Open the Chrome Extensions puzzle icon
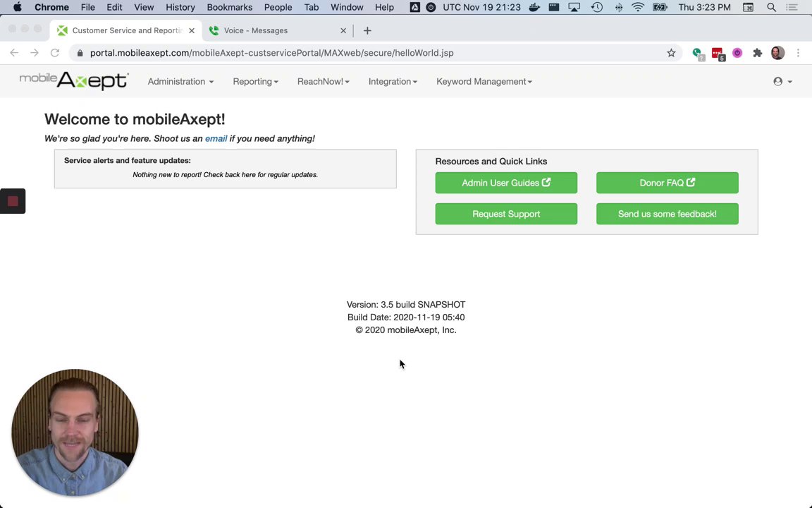This screenshot has width=812, height=508. tap(758, 53)
